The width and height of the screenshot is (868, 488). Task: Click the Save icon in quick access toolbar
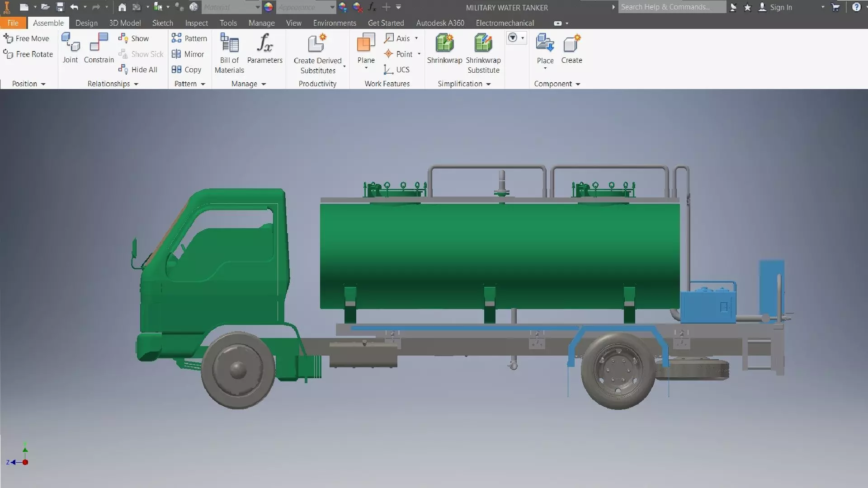(x=60, y=7)
